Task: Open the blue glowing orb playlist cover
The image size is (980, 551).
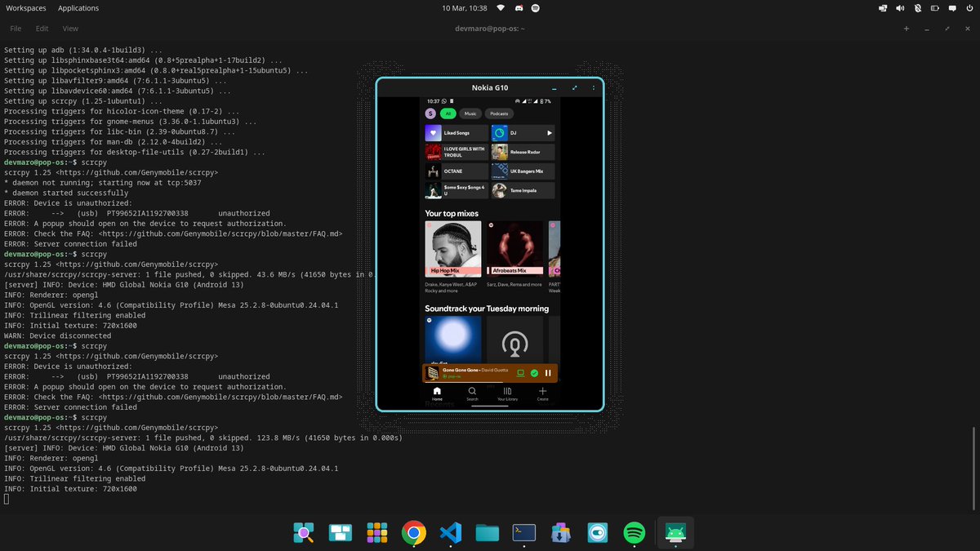Action: point(453,341)
